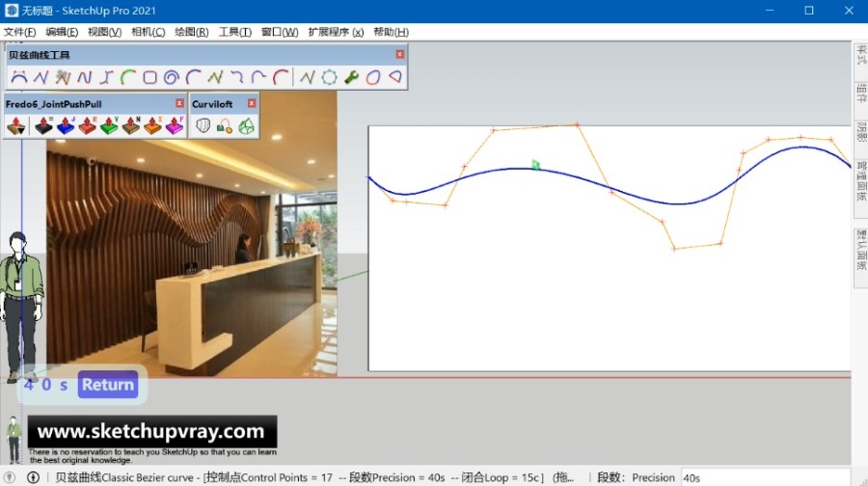Image resolution: width=868 pixels, height=486 pixels.
Task: Open the 编辑(E) menu
Action: click(62, 32)
